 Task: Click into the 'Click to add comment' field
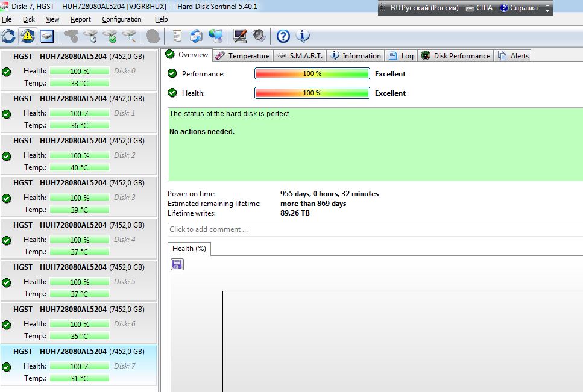[x=375, y=229]
